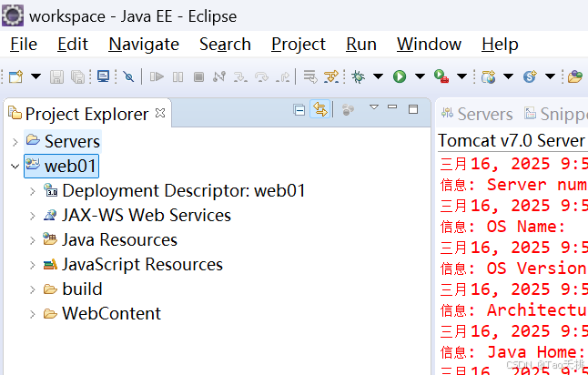Open the Edit menu
Viewport: 588px width, 375px height.
pyautogui.click(x=73, y=45)
